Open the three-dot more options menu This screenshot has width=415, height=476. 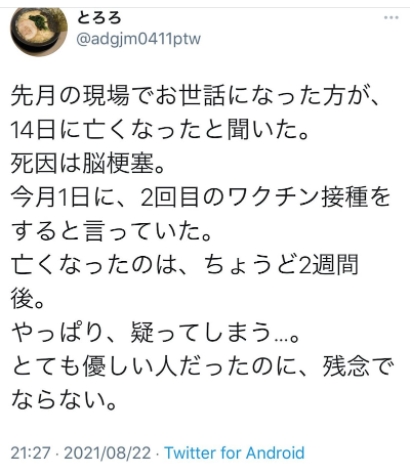pyautogui.click(x=391, y=17)
